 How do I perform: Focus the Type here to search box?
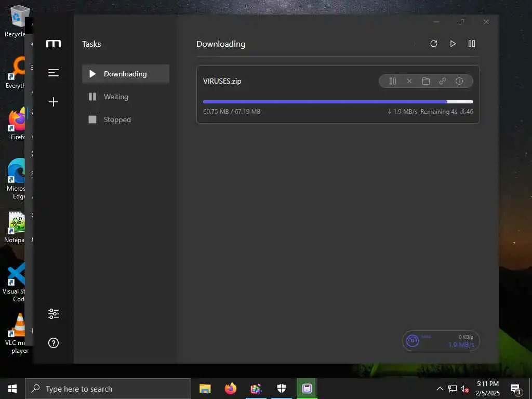tap(108, 389)
